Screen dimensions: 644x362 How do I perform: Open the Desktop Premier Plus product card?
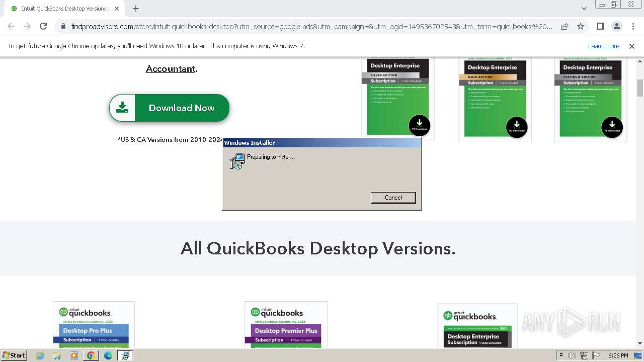[x=286, y=325]
